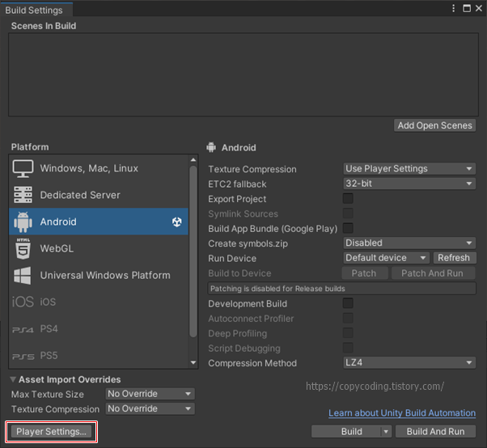Image resolution: width=487 pixels, height=448 pixels.
Task: Open the ETC2 fallback 32-bit dropdown
Action: [409, 184]
